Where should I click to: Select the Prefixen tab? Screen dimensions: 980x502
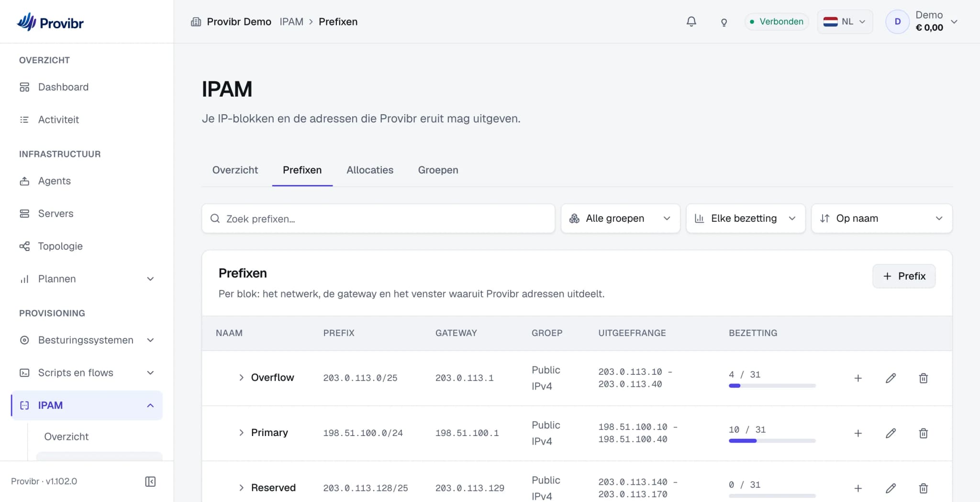coord(302,170)
